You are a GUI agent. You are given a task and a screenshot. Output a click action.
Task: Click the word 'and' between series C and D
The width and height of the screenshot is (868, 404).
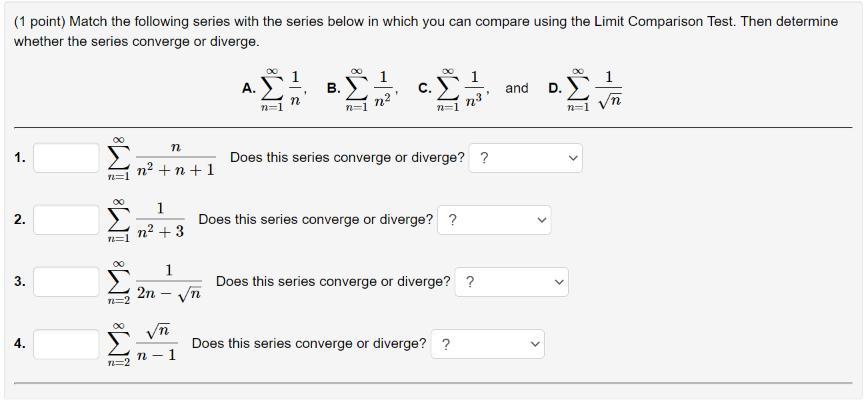(517, 88)
